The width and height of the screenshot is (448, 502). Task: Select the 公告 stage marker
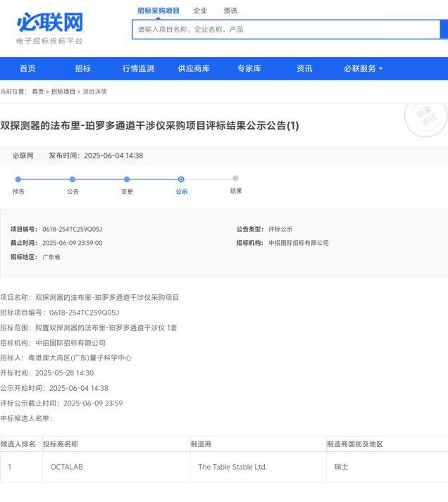pos(73,180)
